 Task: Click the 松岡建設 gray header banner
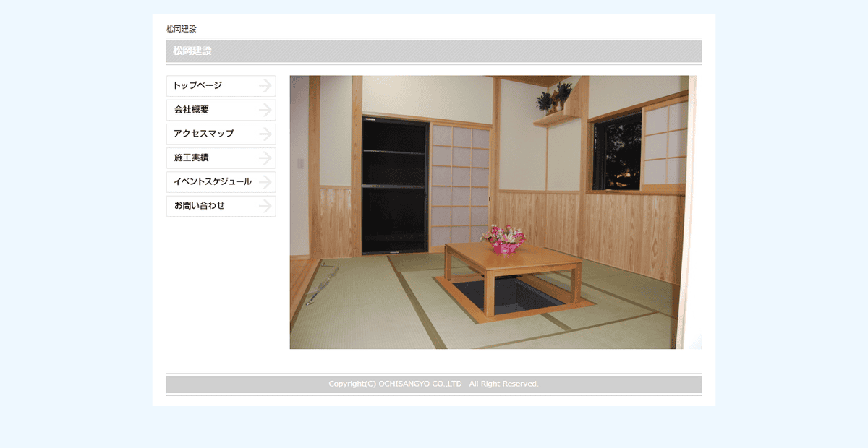[434, 51]
